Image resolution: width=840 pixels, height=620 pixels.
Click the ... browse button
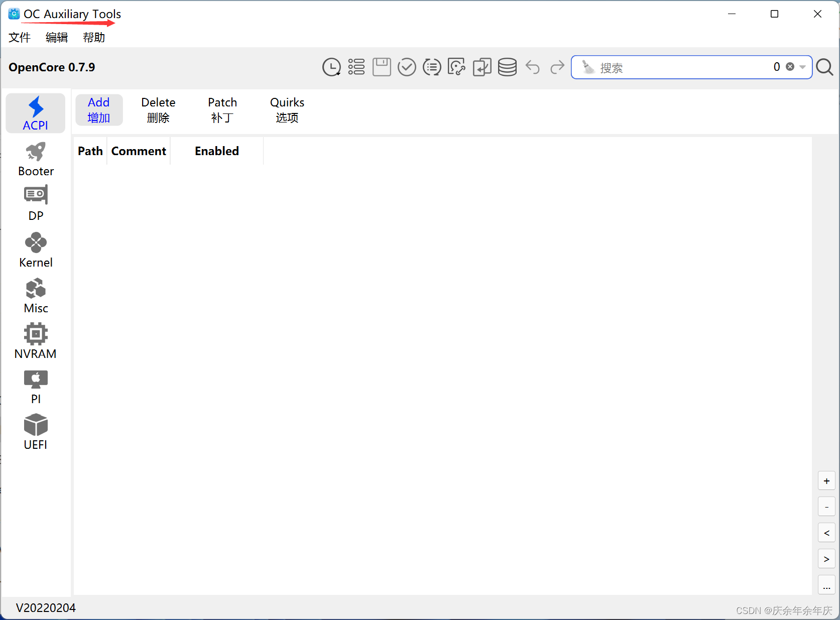826,585
